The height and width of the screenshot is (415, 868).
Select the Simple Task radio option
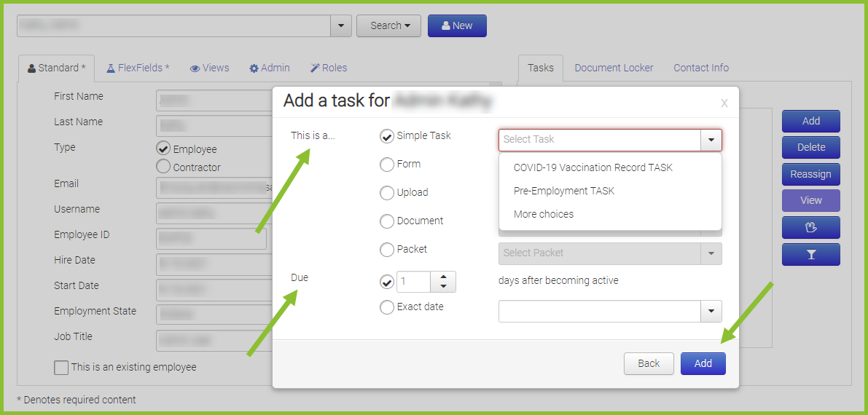387,135
